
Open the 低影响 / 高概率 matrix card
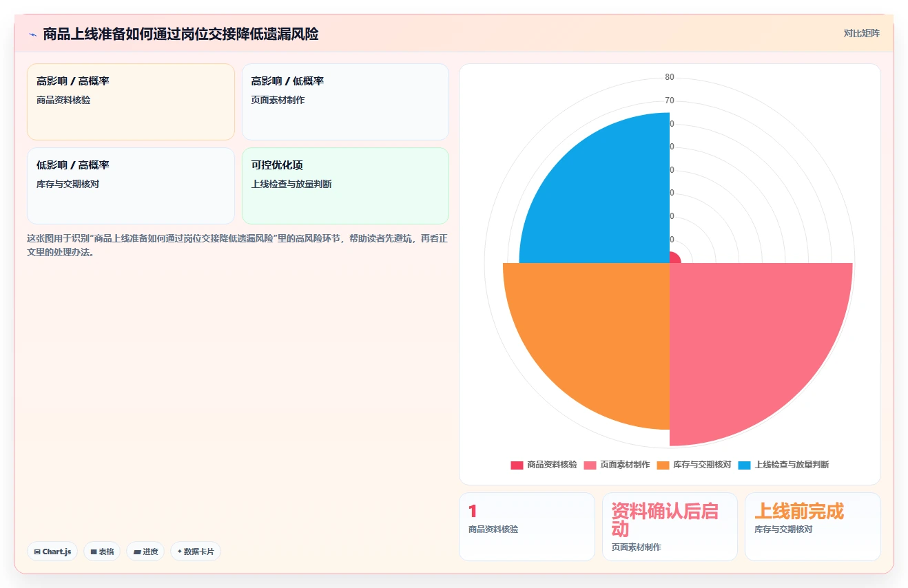point(131,186)
